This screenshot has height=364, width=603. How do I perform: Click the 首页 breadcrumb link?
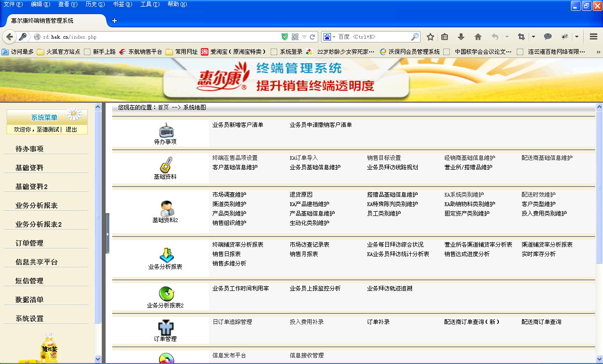click(x=163, y=108)
